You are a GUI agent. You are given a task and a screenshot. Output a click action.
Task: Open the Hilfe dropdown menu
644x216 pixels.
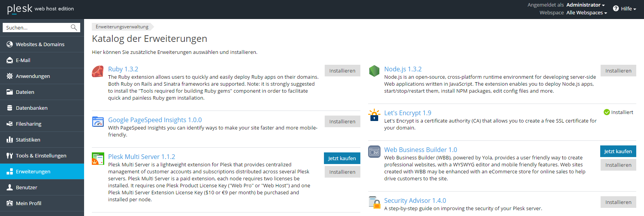tap(625, 9)
